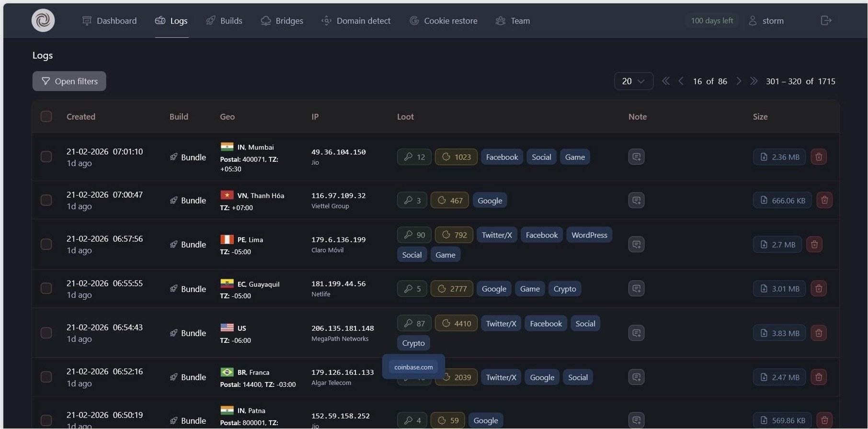Download the 3.83 MB log file
Screen dimensions: 868x429
[779, 333]
